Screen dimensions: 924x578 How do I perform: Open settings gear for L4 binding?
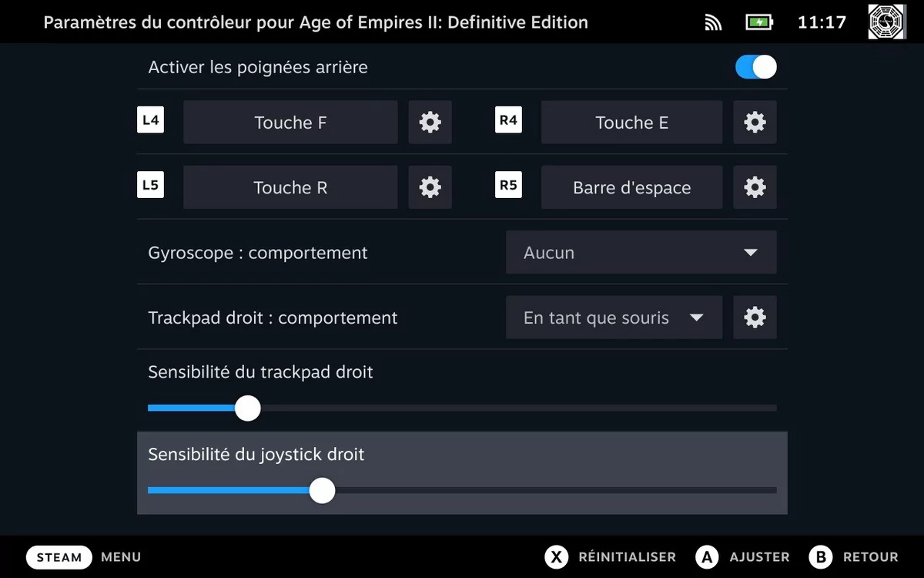(430, 122)
